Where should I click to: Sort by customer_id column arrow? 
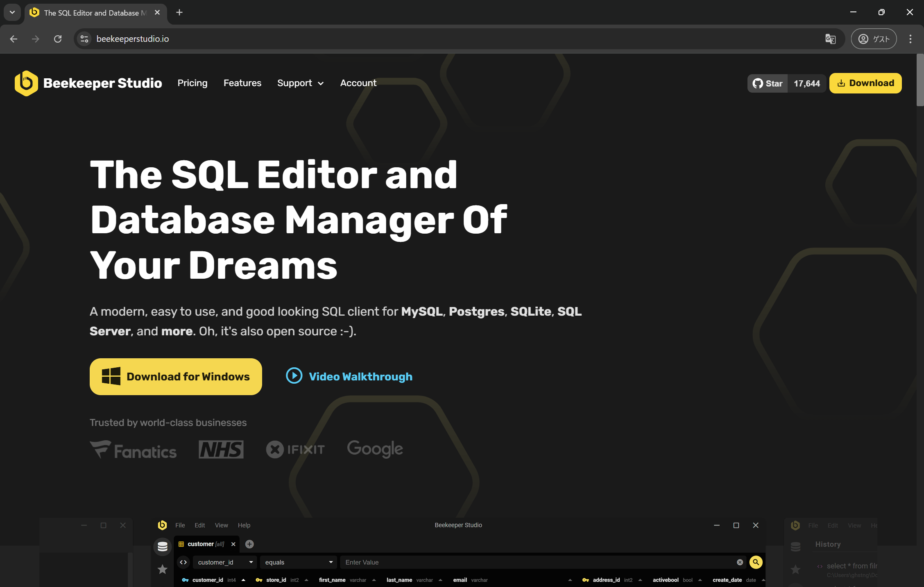coord(243,580)
